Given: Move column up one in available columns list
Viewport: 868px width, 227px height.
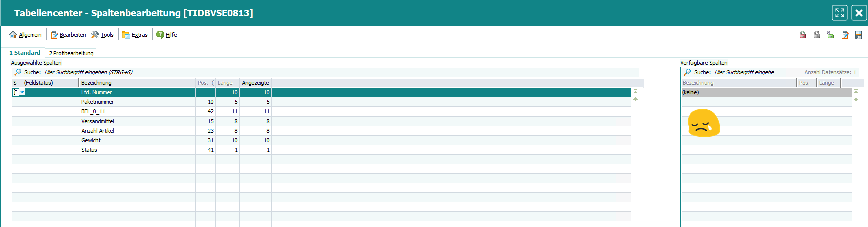Looking at the screenshot, I should coord(856,99).
